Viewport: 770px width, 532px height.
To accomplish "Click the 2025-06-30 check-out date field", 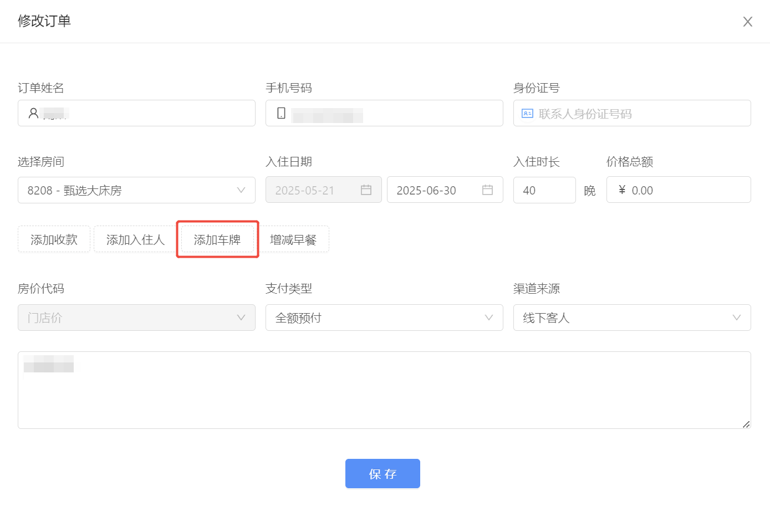I will [x=445, y=190].
